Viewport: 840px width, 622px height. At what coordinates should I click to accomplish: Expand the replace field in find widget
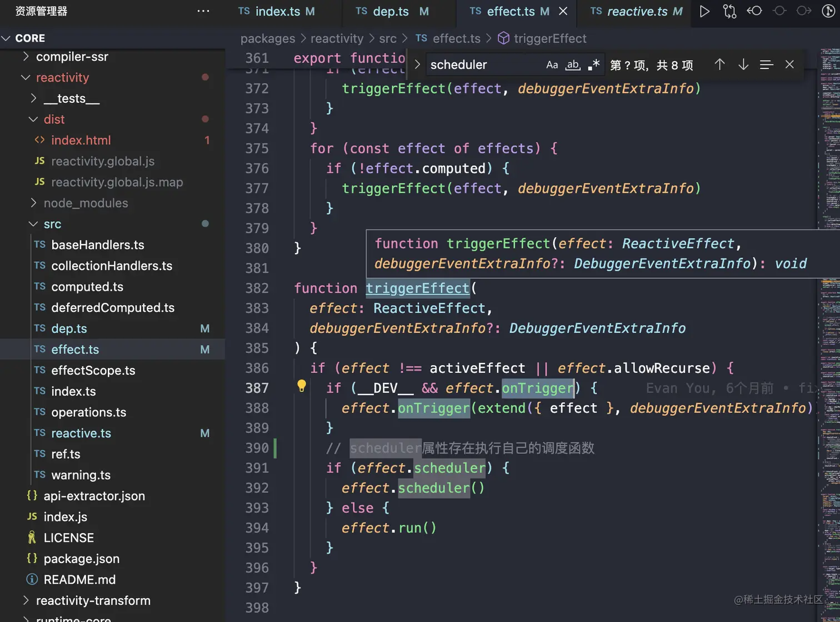[x=417, y=64]
